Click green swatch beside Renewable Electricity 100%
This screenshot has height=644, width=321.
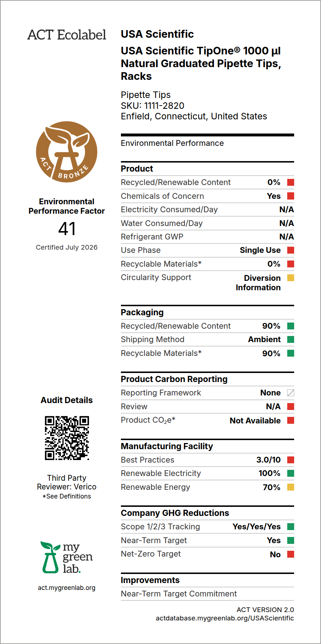pos(290,473)
